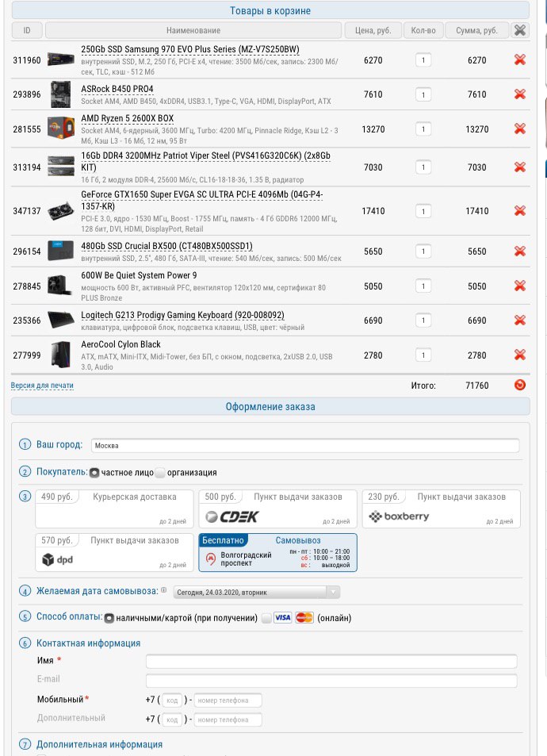Open 250Gb SSD Samsung 970 EVO Plus link
Image resolution: width=547 pixels, height=756 pixels.
tap(190, 49)
